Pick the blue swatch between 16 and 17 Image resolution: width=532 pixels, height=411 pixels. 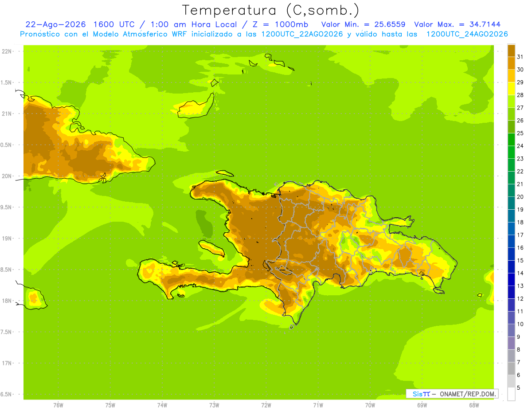[x=511, y=241]
